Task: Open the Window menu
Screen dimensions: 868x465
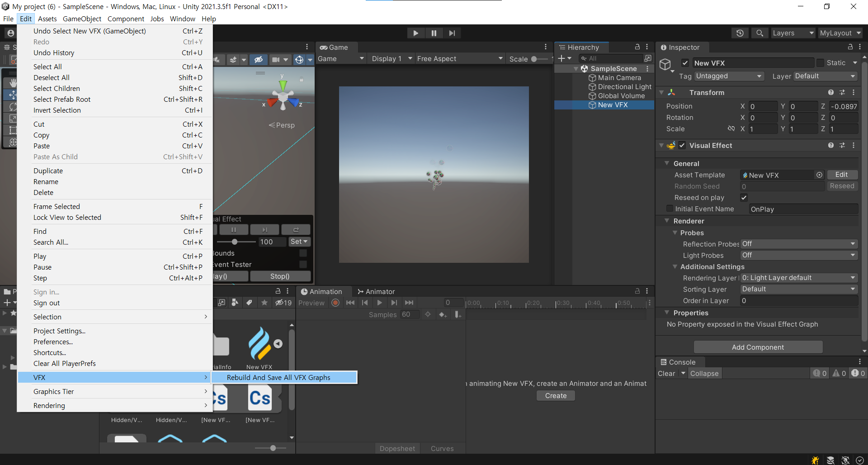Action: point(182,19)
